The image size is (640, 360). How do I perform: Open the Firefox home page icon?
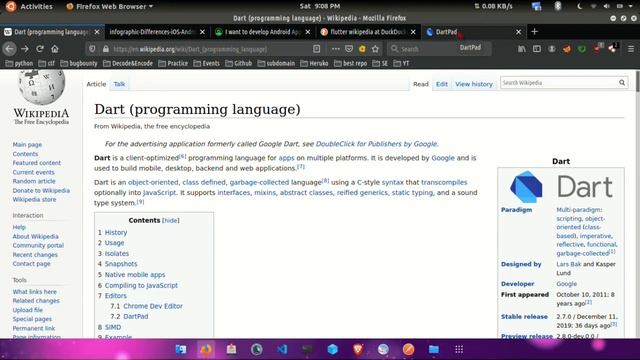(x=55, y=49)
